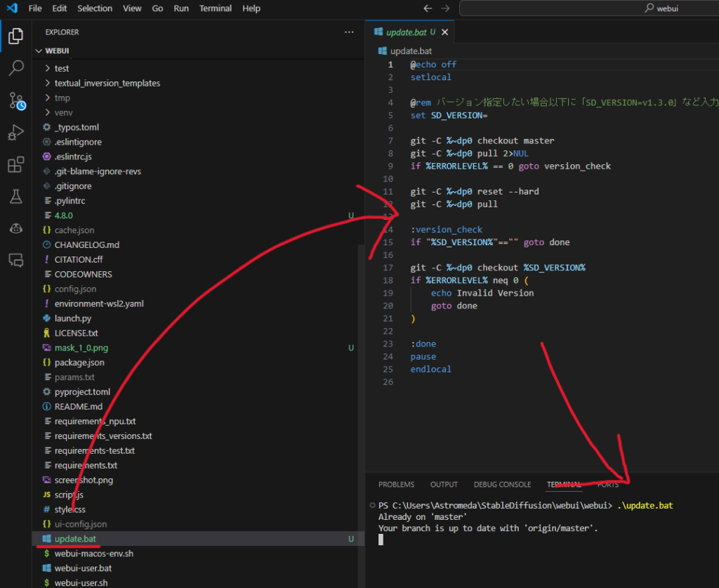
Task: Place cursor on line 5 'set SD_VERSION='
Action: tap(449, 115)
